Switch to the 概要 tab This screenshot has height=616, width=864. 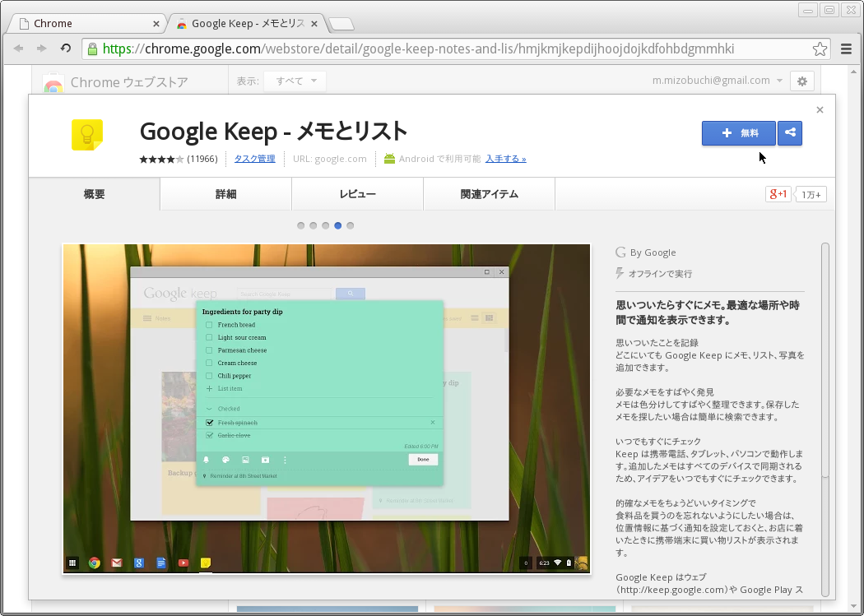click(95, 194)
